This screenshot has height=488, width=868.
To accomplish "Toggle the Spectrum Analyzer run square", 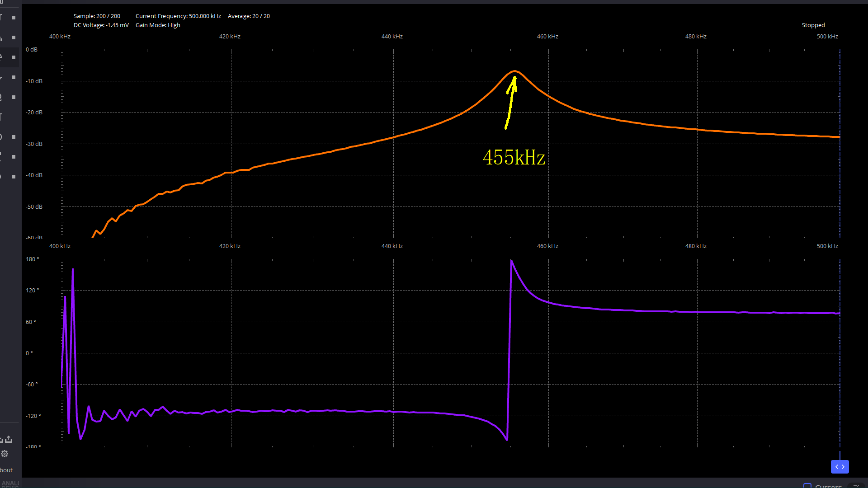I will (14, 38).
